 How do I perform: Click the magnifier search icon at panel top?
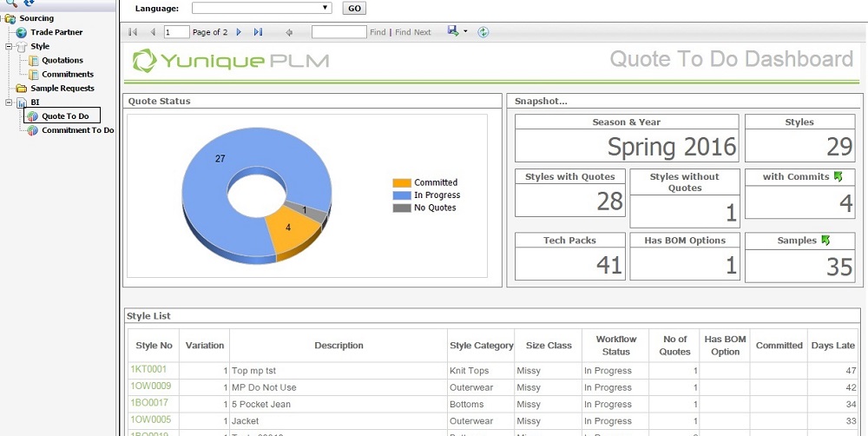click(x=11, y=3)
